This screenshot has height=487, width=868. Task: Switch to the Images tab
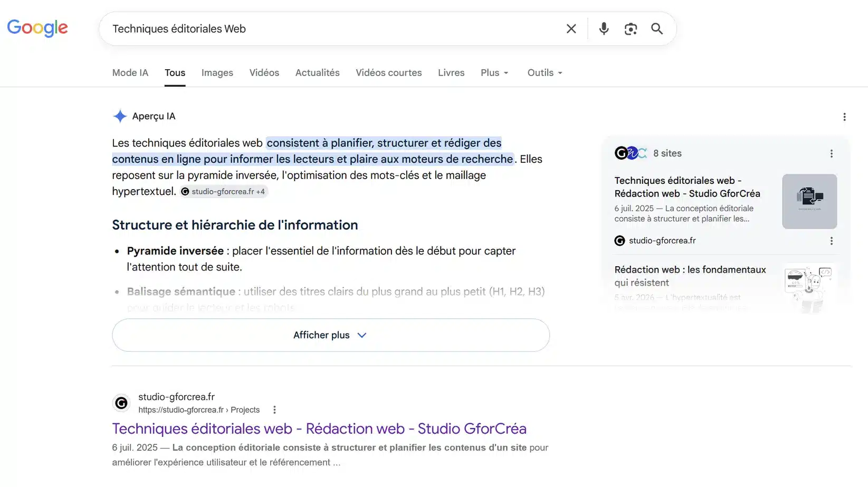(217, 73)
